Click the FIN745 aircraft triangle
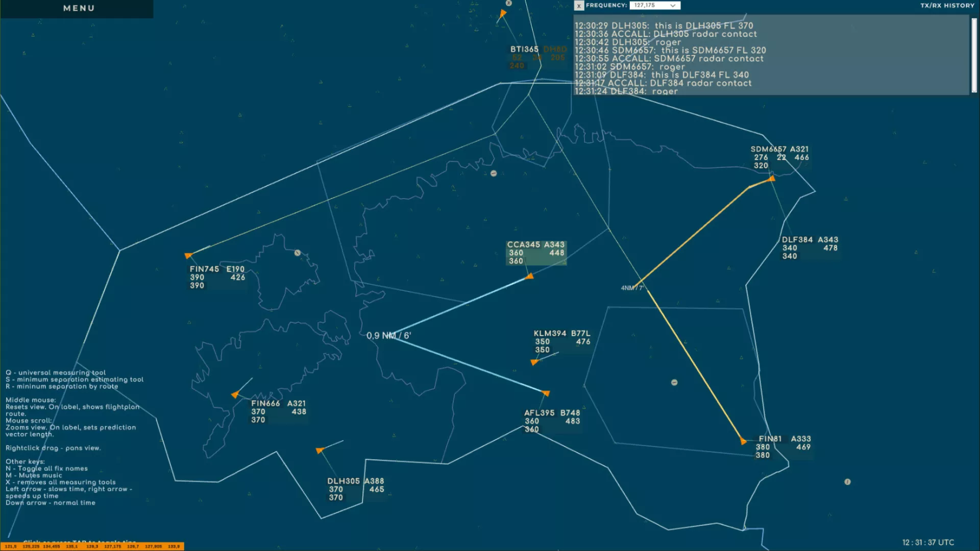Image resolution: width=980 pixels, height=551 pixels. tap(188, 256)
